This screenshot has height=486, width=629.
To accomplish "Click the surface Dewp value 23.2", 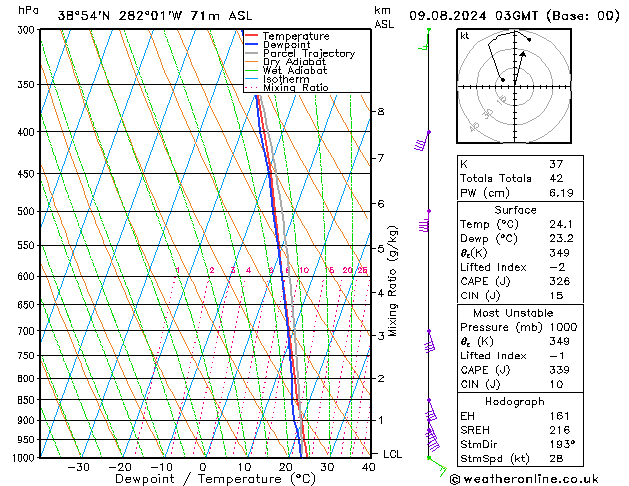I will tap(561, 239).
